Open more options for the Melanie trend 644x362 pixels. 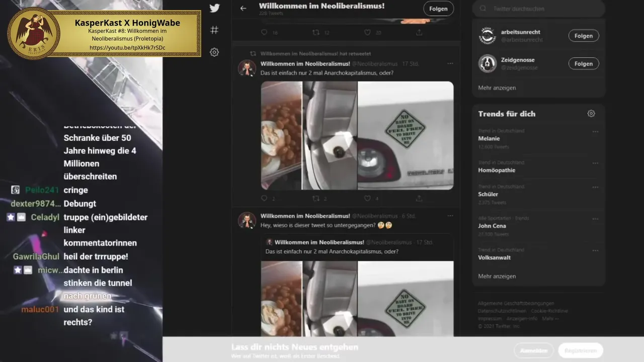(x=595, y=132)
